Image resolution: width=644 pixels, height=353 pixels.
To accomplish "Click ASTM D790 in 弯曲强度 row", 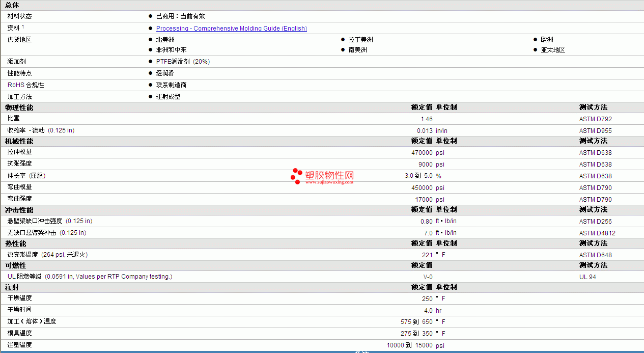I will 596,200.
